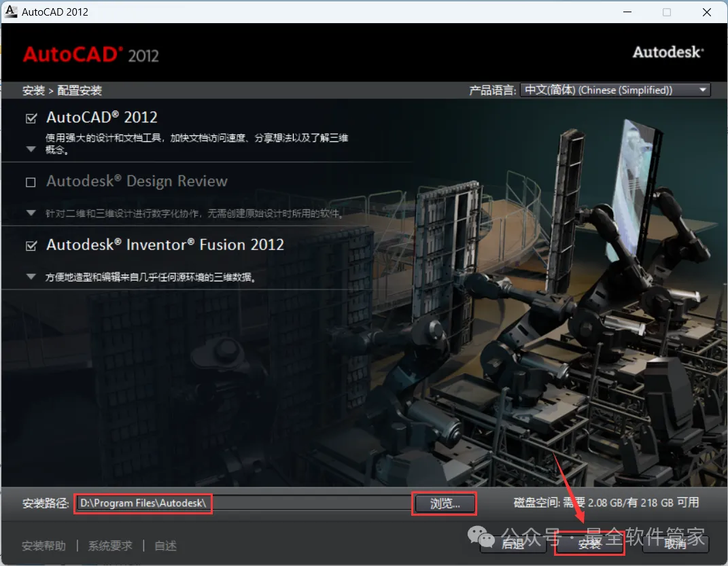
Task: Uncheck the AutoCAD 2012 product checkbox
Action: 31,119
